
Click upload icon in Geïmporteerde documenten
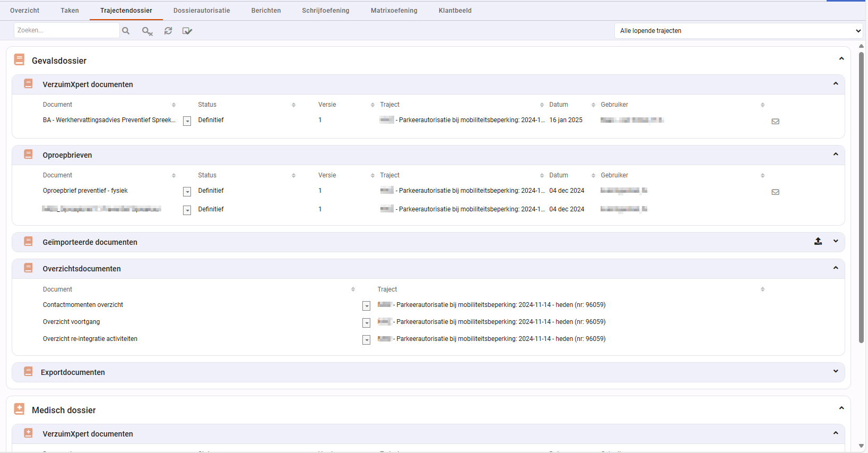pyautogui.click(x=818, y=241)
